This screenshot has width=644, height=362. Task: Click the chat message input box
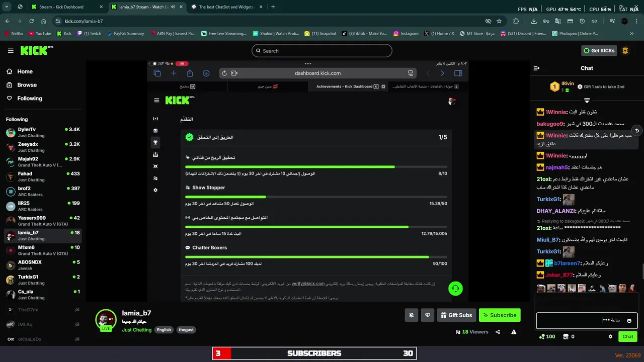click(587, 320)
